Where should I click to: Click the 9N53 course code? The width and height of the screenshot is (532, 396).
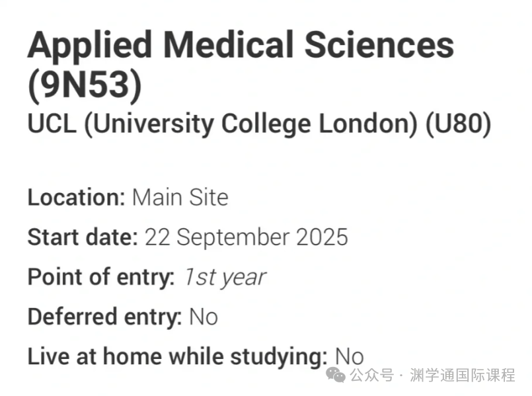[x=85, y=87]
